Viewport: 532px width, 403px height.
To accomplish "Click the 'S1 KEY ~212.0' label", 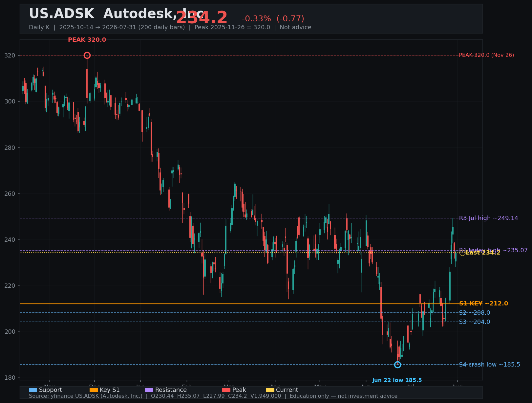I will click(483, 303).
